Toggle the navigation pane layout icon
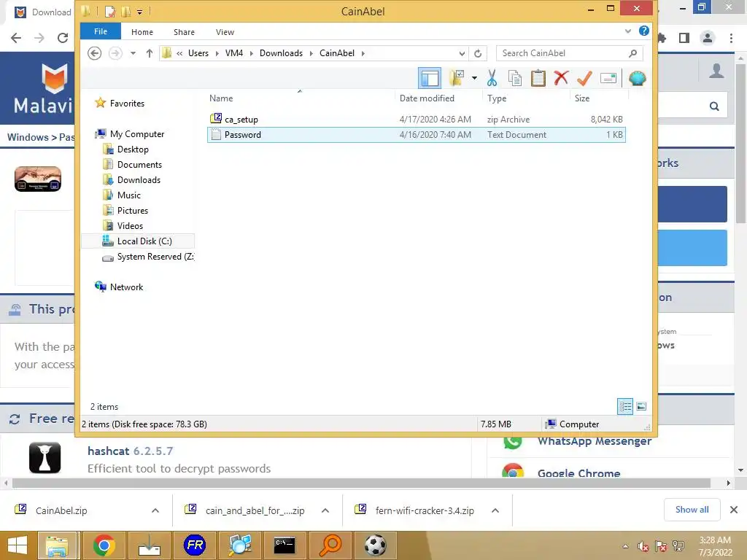The width and height of the screenshot is (747, 560). 429,78
